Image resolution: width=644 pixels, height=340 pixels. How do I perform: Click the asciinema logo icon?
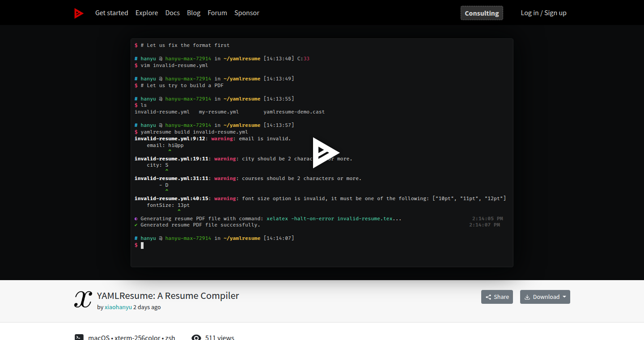click(79, 13)
